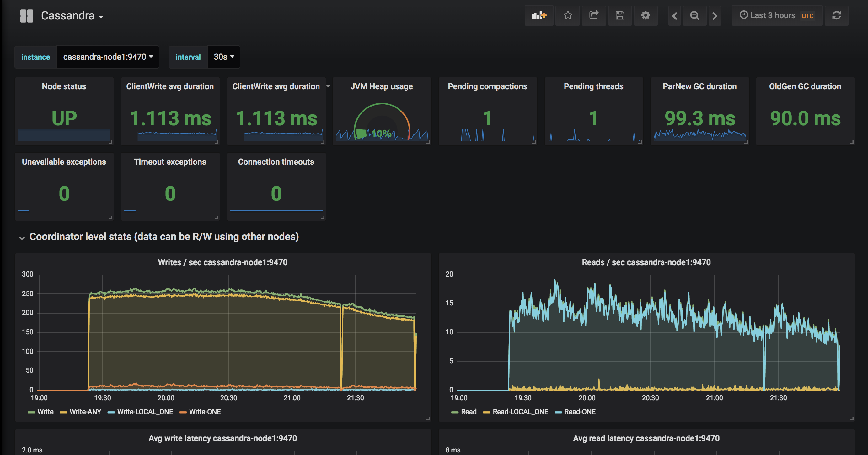Click the Add panel icon
Viewport: 868px width, 455px height.
pos(538,15)
